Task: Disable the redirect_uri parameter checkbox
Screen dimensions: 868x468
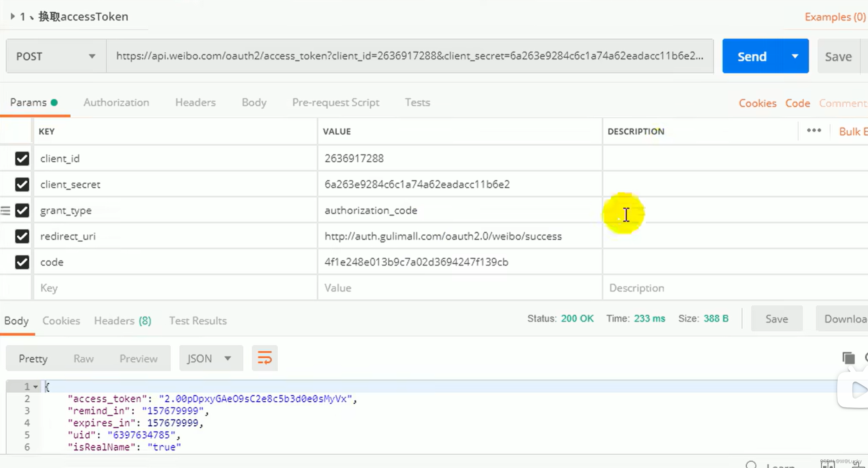Action: pos(22,236)
